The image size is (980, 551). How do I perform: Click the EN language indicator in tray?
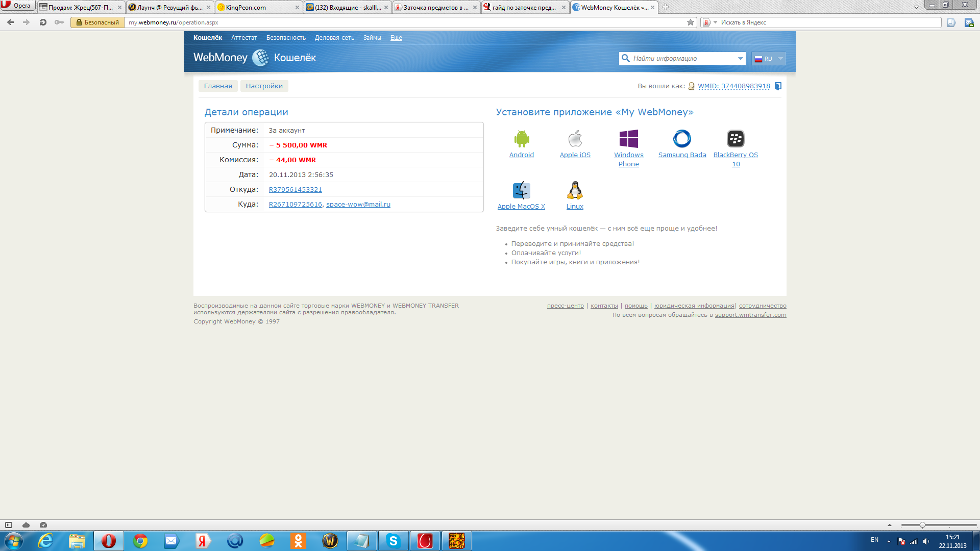pyautogui.click(x=874, y=540)
